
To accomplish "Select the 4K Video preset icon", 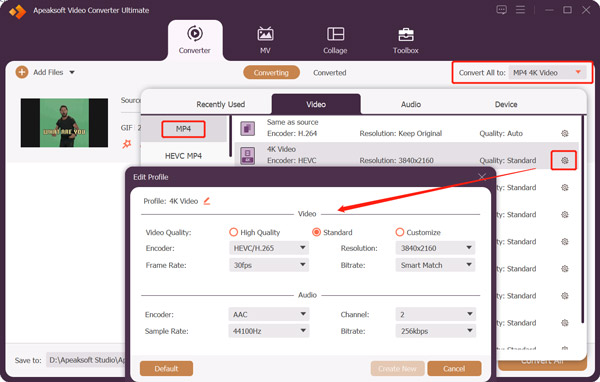I will point(248,156).
